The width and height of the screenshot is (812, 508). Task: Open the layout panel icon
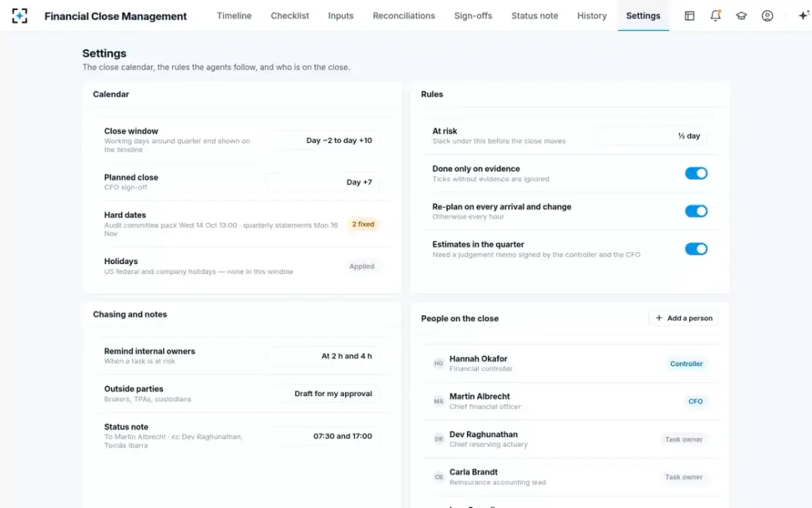pos(690,16)
